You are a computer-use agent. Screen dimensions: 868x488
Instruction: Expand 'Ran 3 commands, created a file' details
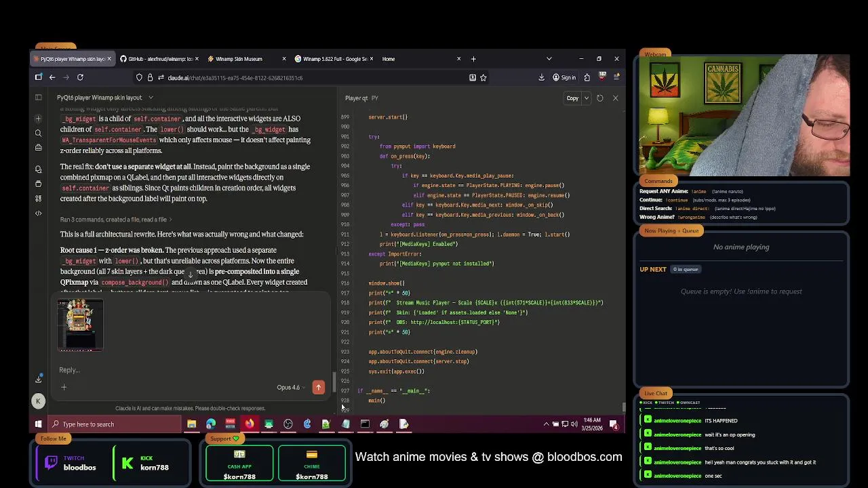(x=115, y=220)
